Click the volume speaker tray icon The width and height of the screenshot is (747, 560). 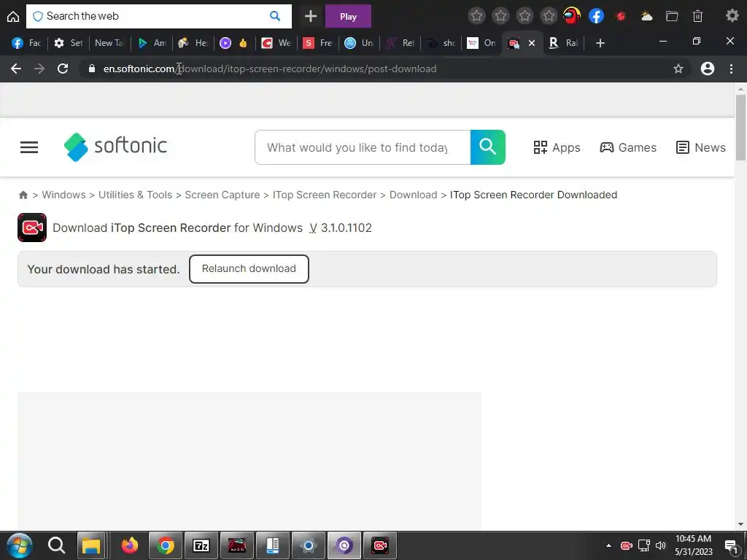pyautogui.click(x=660, y=545)
